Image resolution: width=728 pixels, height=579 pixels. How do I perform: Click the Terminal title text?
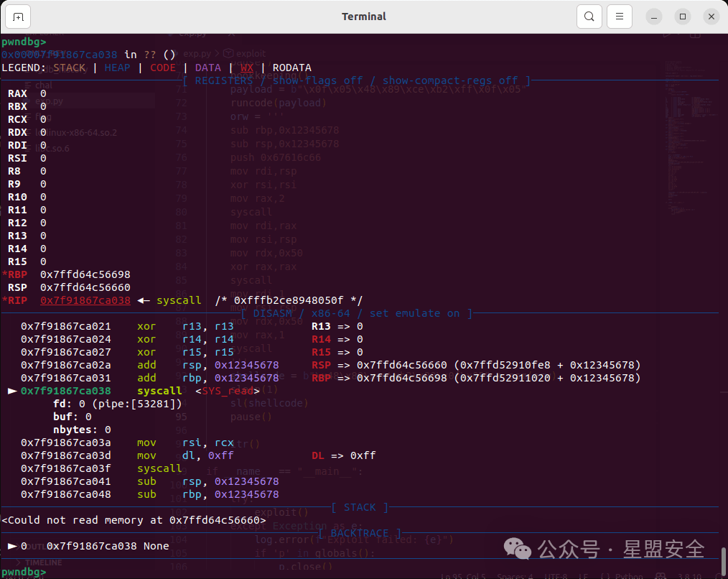click(363, 17)
